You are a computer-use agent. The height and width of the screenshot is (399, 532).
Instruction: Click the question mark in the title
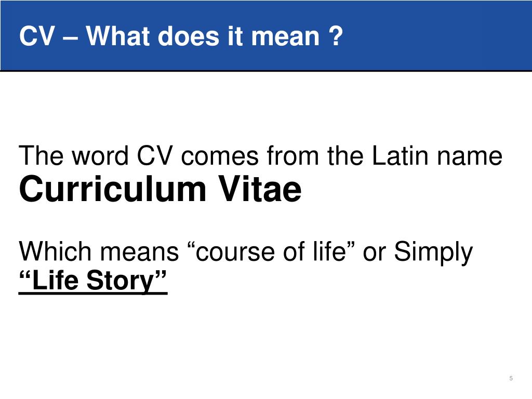click(336, 36)
